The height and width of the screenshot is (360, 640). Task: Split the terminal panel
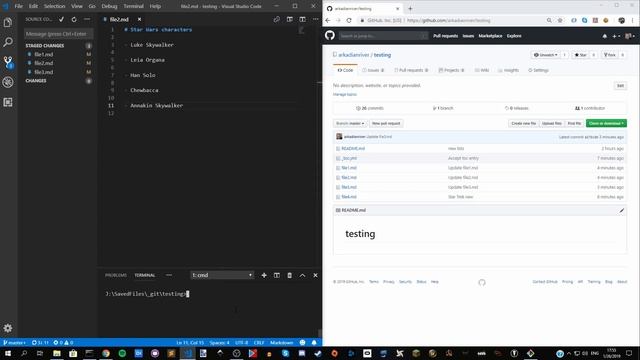pyautogui.click(x=277, y=275)
